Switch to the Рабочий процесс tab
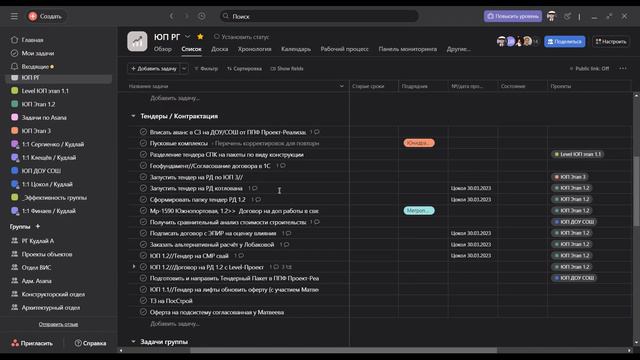 point(344,49)
